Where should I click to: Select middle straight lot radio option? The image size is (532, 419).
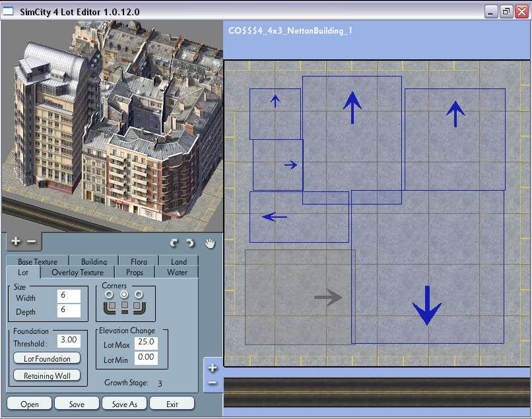[124, 294]
